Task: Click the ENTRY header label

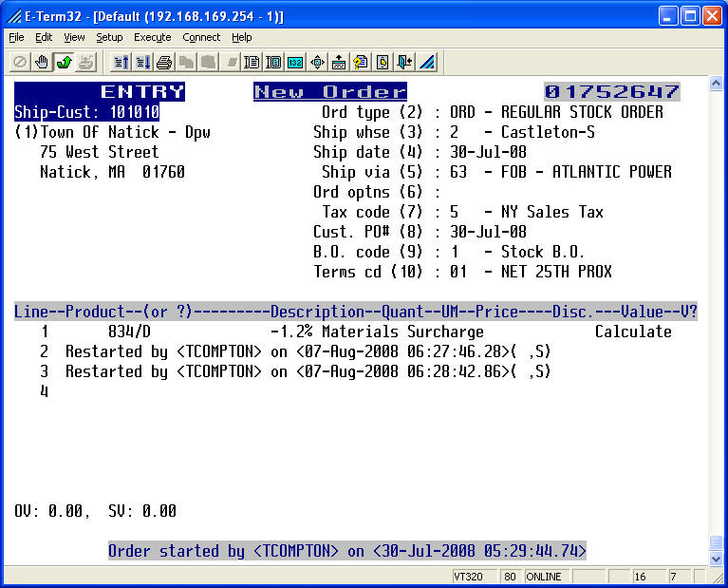Action: pos(142,91)
